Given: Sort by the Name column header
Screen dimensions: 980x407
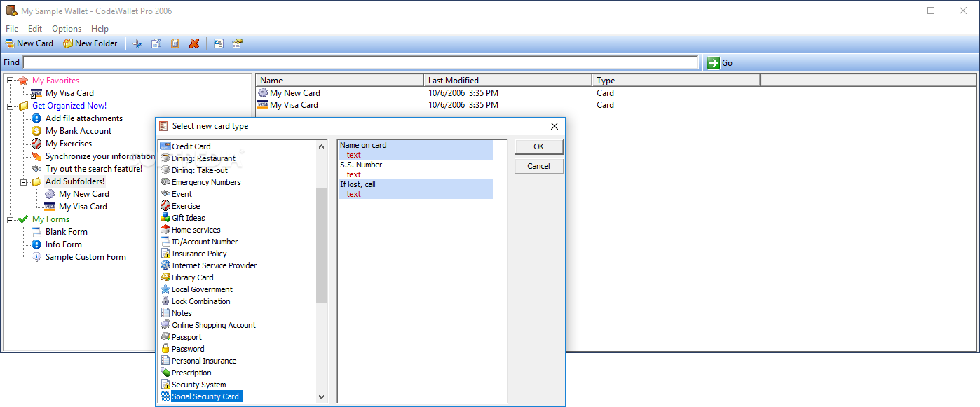Looking at the screenshot, I should point(339,81).
